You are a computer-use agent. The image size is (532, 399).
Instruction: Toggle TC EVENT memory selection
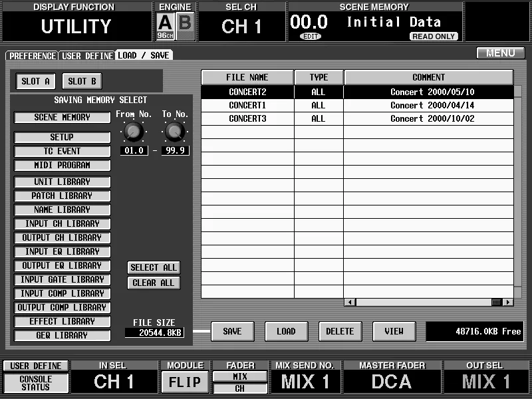pyautogui.click(x=62, y=151)
